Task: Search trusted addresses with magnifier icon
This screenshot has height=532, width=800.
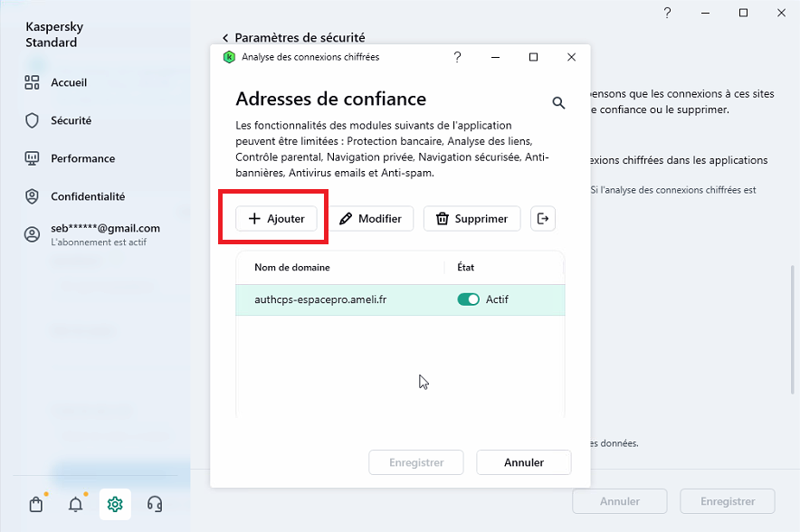Action: pos(558,103)
